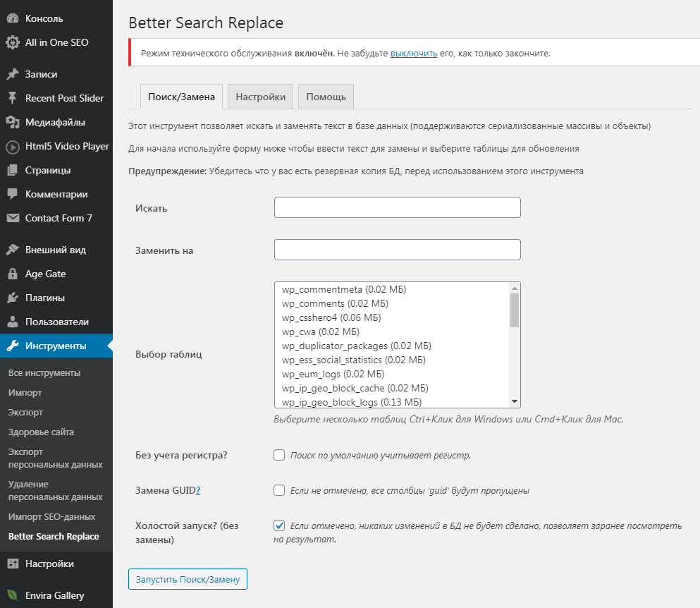Click the Заменить на input field
This screenshot has width=700, height=608.
(398, 249)
